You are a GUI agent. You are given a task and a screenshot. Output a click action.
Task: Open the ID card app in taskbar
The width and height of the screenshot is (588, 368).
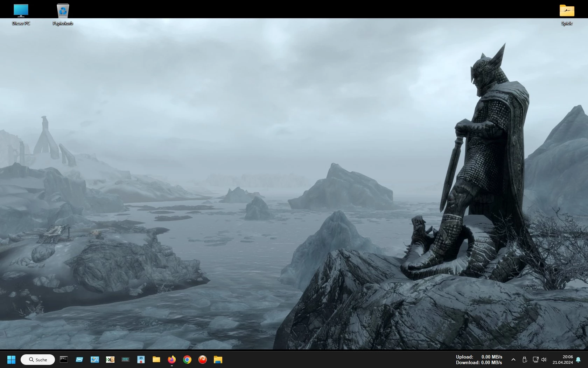pyautogui.click(x=141, y=360)
